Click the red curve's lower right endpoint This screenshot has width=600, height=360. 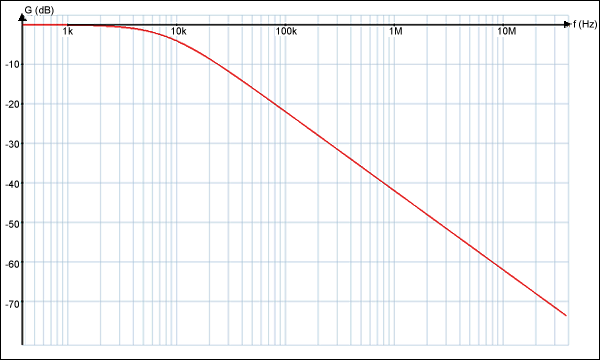566,315
